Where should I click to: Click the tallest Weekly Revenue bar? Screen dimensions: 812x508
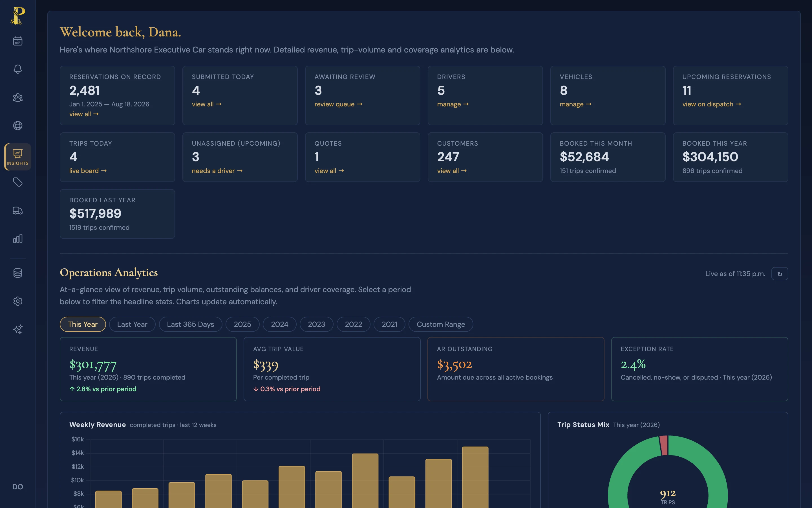(475, 477)
